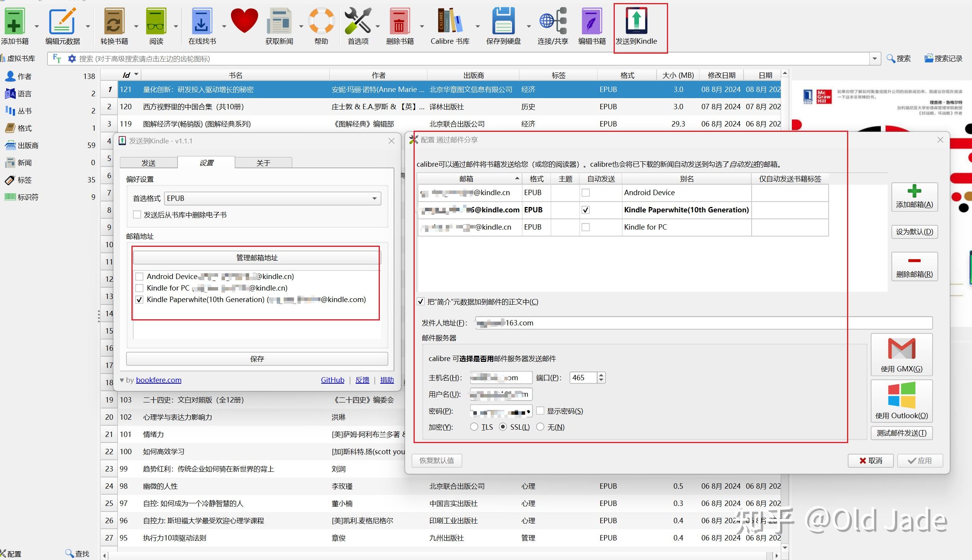Open Save to disk dropdown arrow
This screenshot has height=560, width=972.
pyautogui.click(x=528, y=26)
